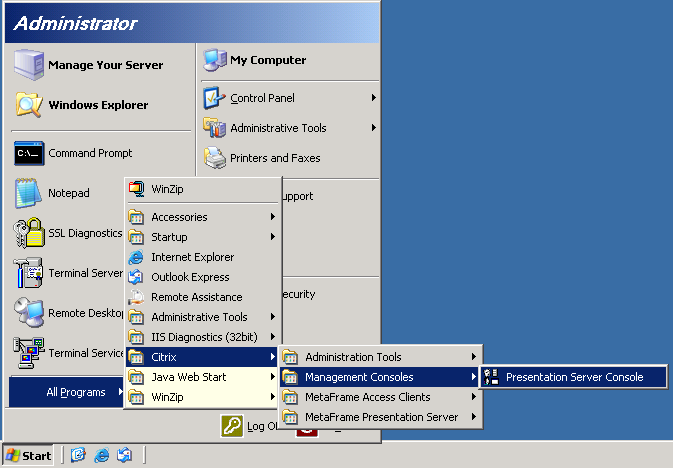Screen dimensions: 673x468
Task: Click the Remote Assistance icon
Action: click(136, 297)
